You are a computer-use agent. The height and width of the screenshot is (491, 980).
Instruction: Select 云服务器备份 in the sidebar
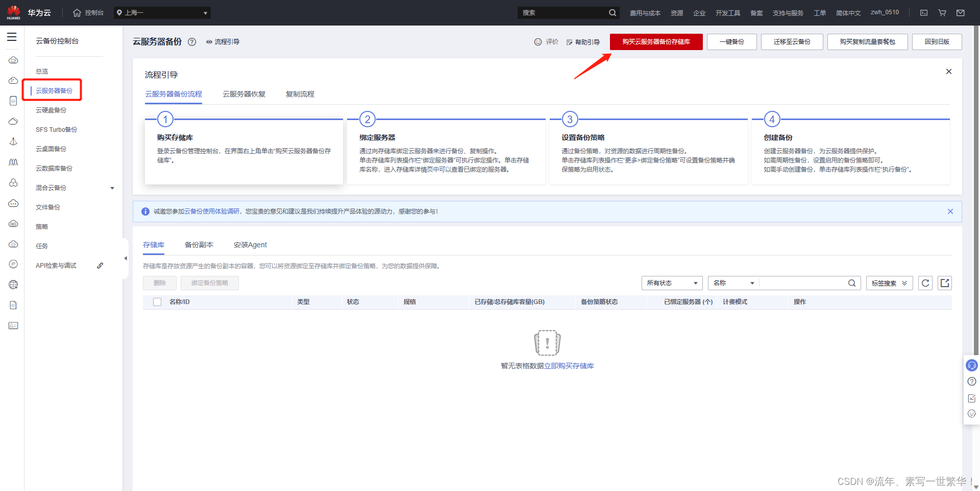pos(54,91)
